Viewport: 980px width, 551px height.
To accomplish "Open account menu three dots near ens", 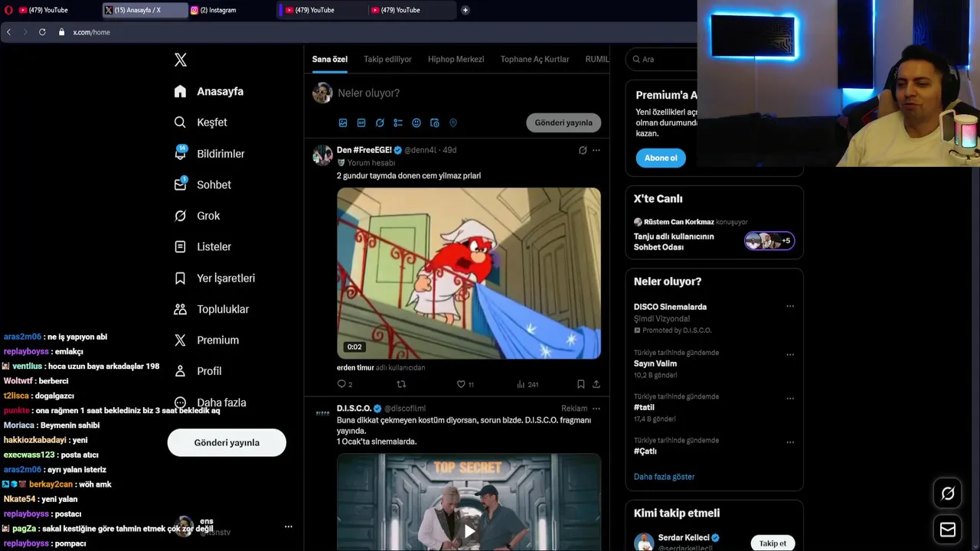I will click(x=289, y=527).
